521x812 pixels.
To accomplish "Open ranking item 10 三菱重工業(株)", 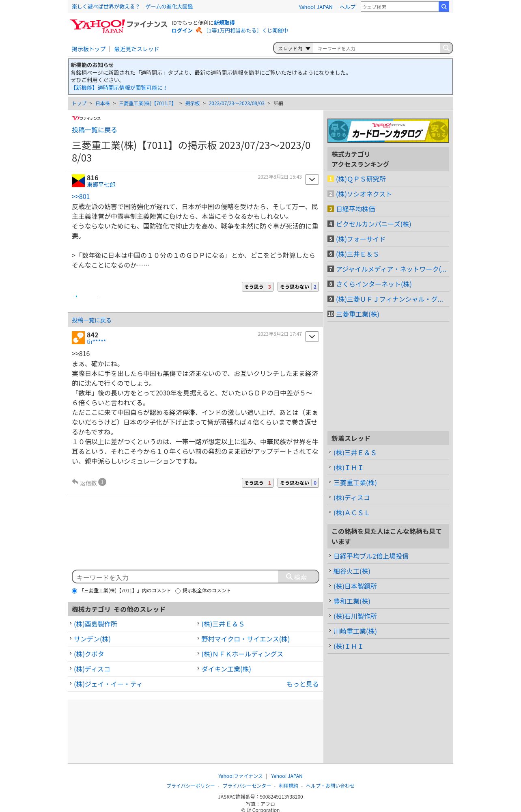I will click(x=357, y=314).
